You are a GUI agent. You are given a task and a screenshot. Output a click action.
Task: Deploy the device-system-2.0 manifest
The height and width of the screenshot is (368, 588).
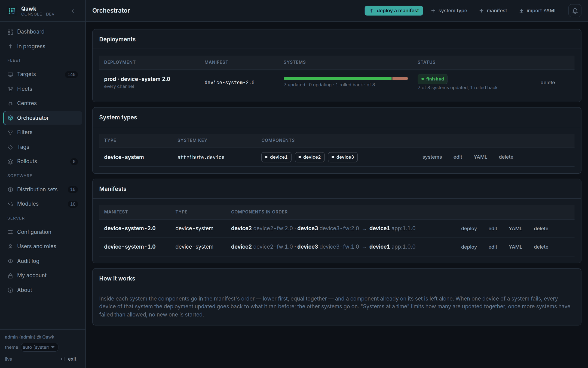click(469, 229)
